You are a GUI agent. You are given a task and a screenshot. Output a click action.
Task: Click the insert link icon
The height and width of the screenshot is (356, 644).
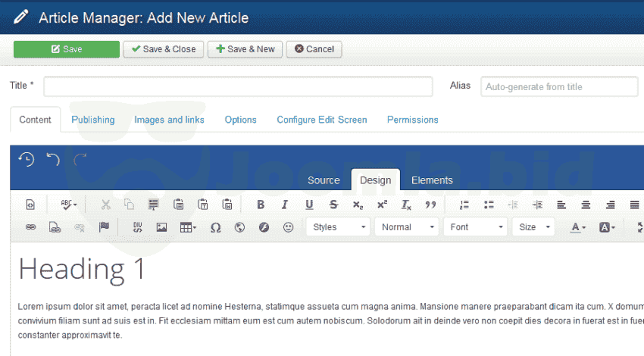tap(30, 227)
